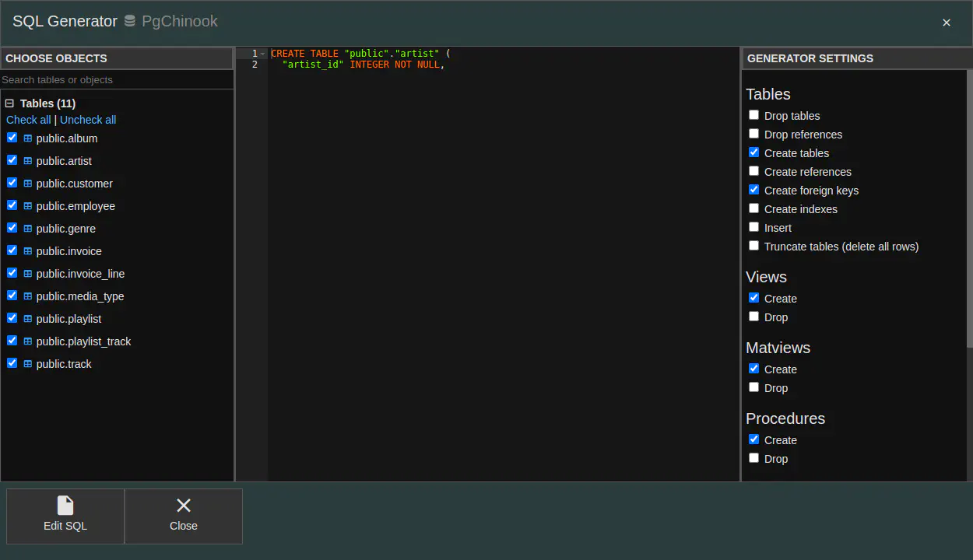Check Drop under Matviews
Screen dimensions: 973x560
click(753, 387)
